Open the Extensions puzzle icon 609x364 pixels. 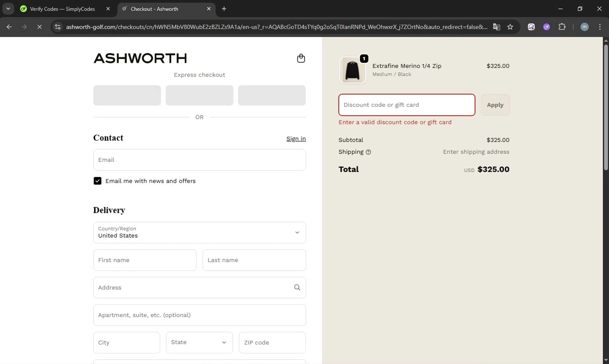point(562,27)
